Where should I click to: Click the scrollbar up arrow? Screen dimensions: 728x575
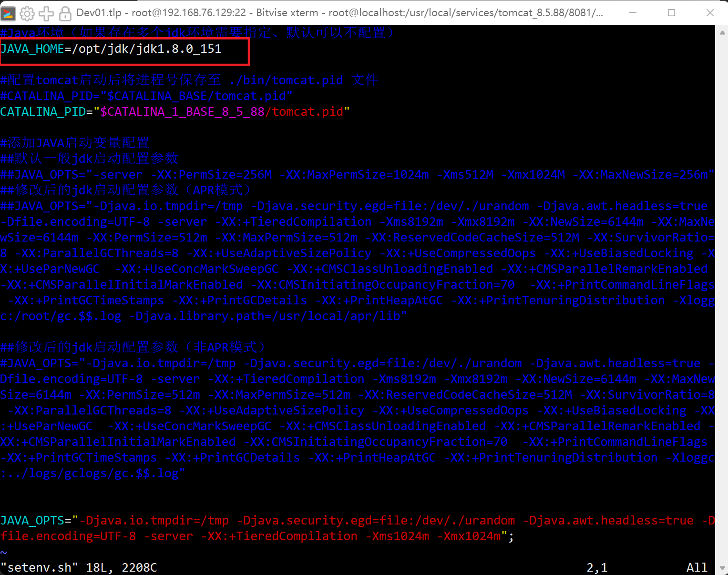pyautogui.click(x=721, y=32)
